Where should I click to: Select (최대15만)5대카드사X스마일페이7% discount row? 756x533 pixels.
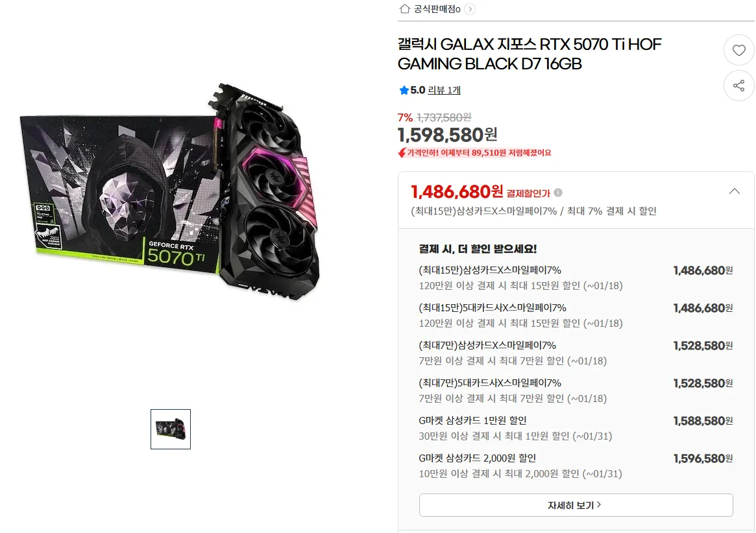[x=576, y=315]
